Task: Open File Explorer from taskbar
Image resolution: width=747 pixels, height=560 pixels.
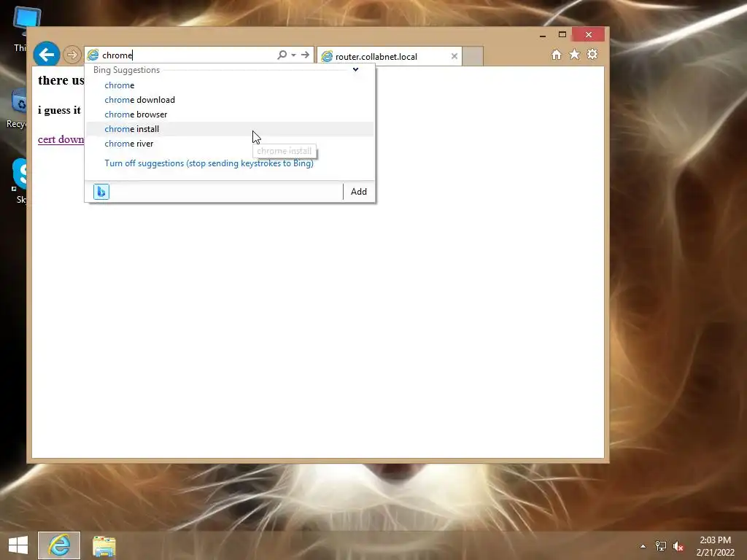Action: (104, 545)
